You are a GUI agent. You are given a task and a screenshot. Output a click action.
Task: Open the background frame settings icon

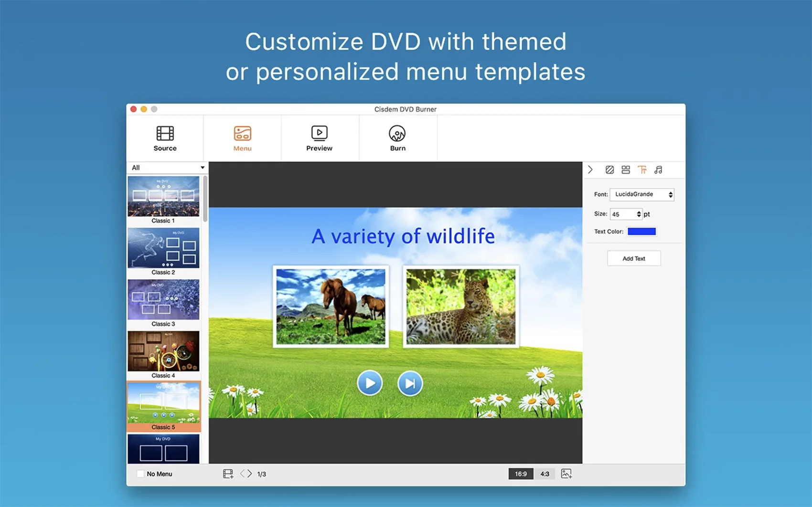pyautogui.click(x=609, y=170)
